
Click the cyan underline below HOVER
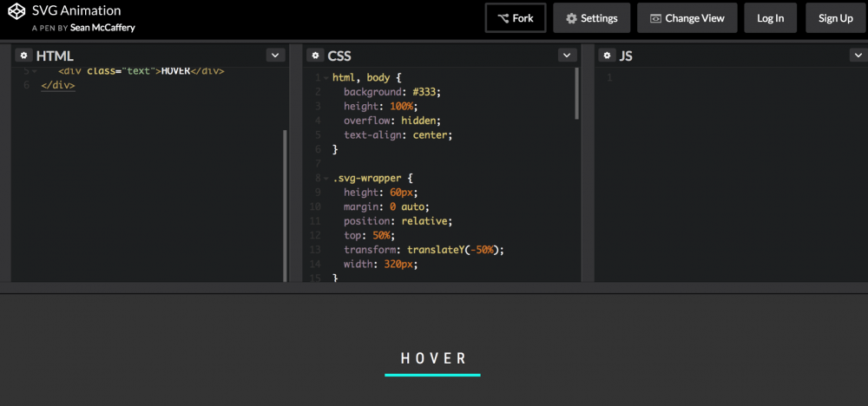[x=432, y=375]
